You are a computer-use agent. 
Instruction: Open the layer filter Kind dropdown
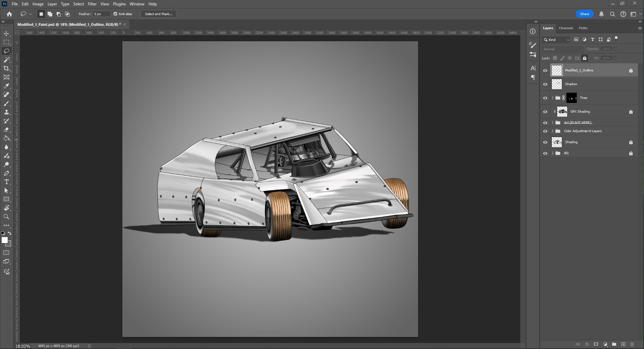557,40
